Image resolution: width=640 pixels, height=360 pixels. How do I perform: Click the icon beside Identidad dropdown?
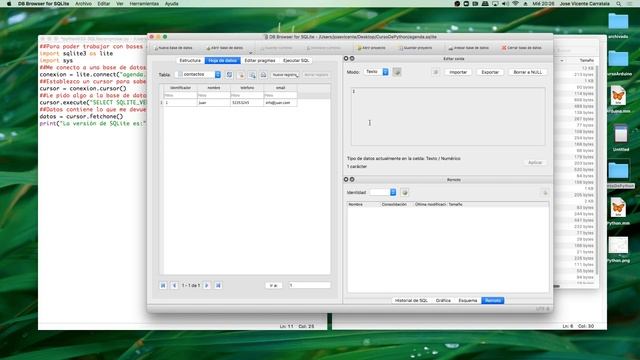tap(404, 192)
